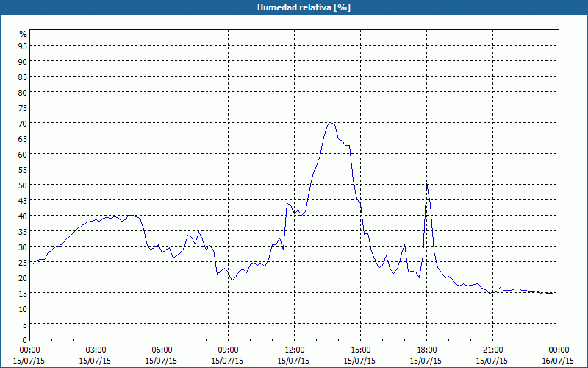Select the 25 y-axis tick label

point(23,263)
